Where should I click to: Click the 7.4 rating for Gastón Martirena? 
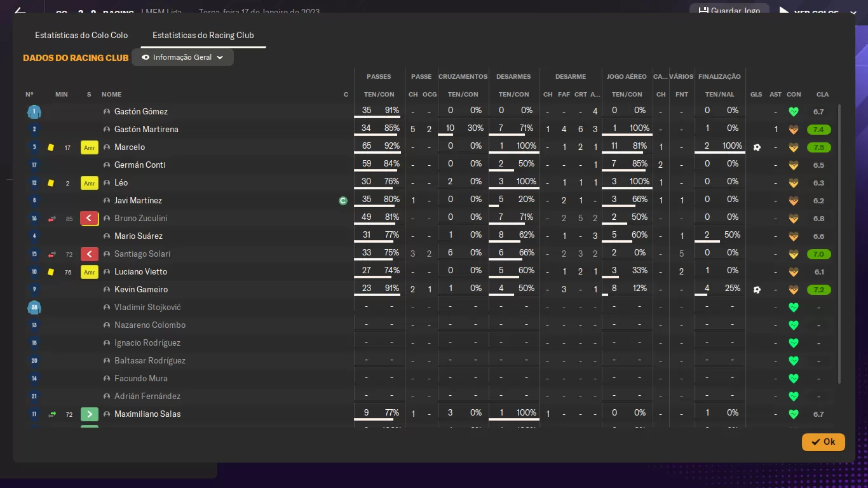(x=819, y=130)
